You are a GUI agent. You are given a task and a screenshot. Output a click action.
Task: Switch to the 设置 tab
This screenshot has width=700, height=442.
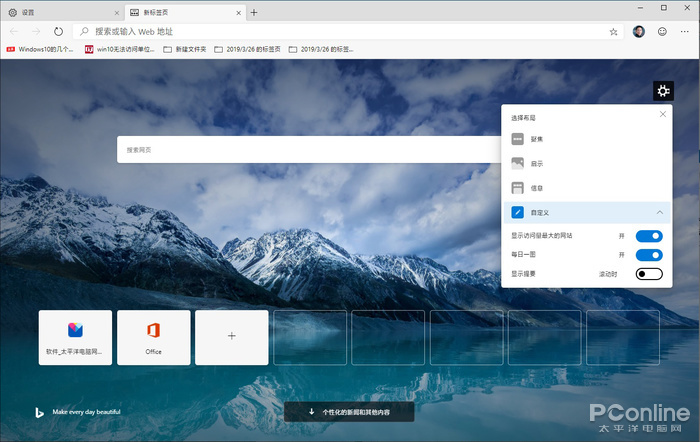62,13
